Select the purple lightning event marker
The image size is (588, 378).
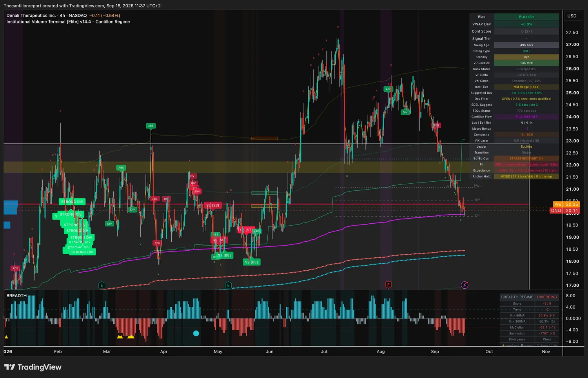[x=465, y=285]
